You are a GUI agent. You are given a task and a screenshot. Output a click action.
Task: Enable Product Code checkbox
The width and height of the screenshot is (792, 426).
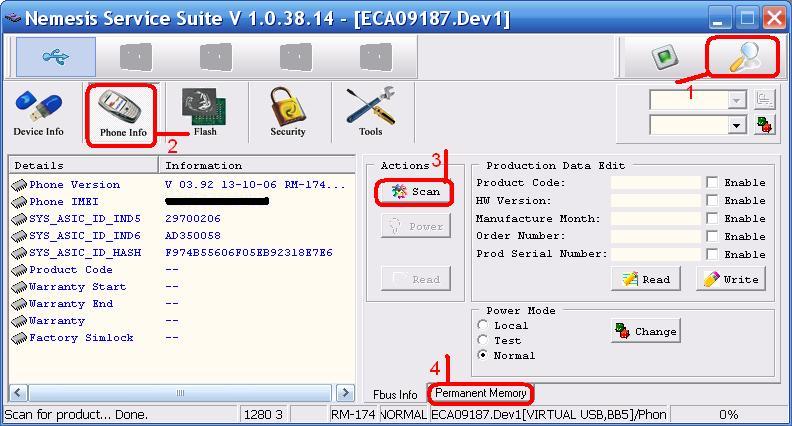pos(712,182)
